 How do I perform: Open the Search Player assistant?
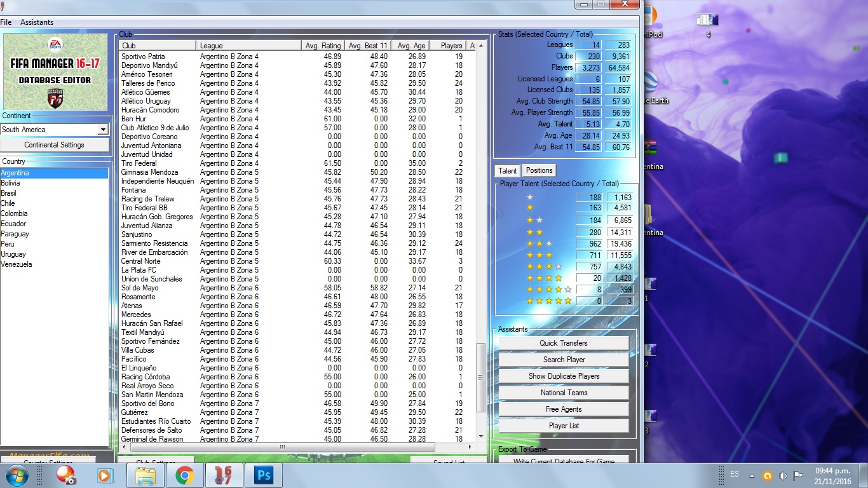coord(564,360)
